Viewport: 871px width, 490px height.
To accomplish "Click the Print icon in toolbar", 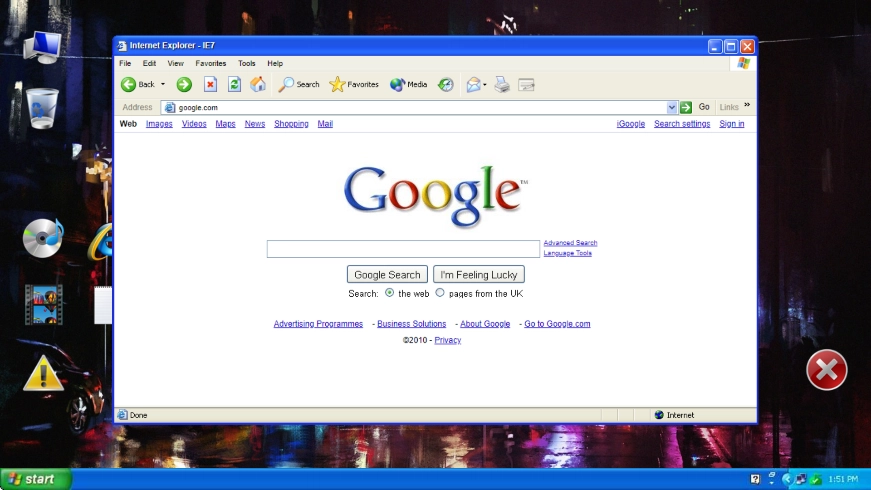I will [x=502, y=85].
